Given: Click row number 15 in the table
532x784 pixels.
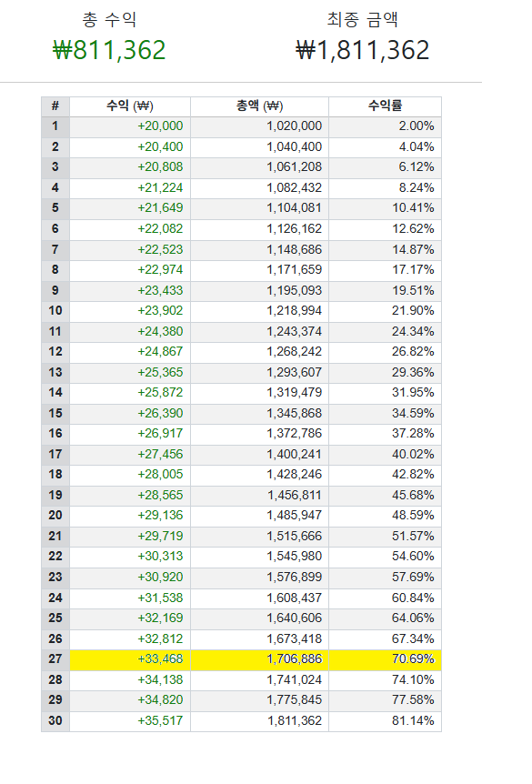Looking at the screenshot, I should pyautogui.click(x=55, y=413).
